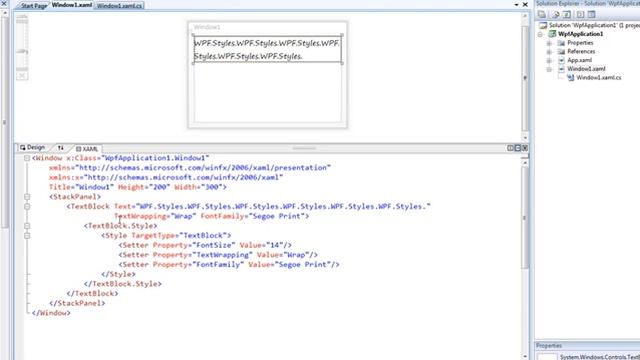The height and width of the screenshot is (360, 640).
Task: Click the View Code icon in Solution Explorer
Action: tap(580, 15)
